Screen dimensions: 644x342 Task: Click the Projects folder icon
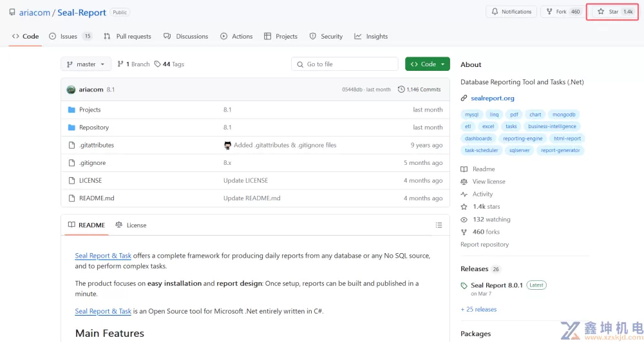71,110
